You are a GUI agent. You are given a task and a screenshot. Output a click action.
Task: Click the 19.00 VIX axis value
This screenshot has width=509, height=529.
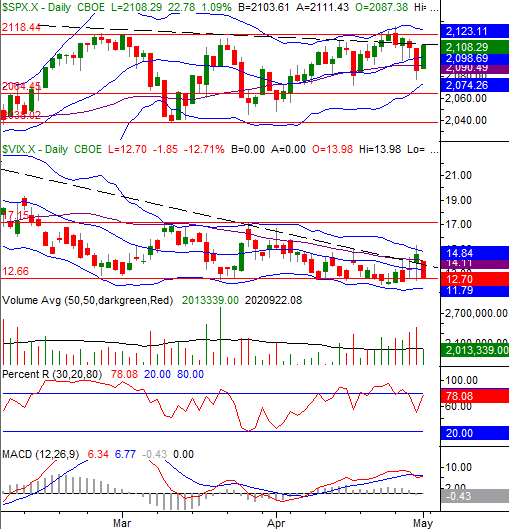click(458, 200)
